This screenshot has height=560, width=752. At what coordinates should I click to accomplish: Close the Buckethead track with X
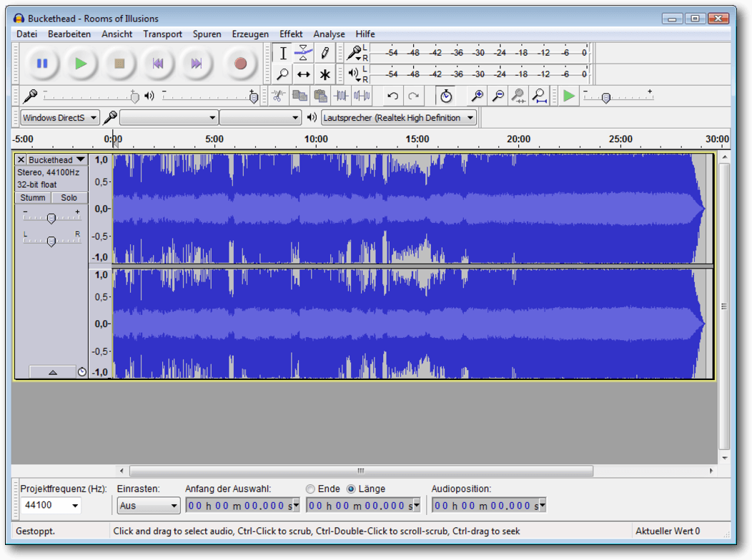pos(21,159)
